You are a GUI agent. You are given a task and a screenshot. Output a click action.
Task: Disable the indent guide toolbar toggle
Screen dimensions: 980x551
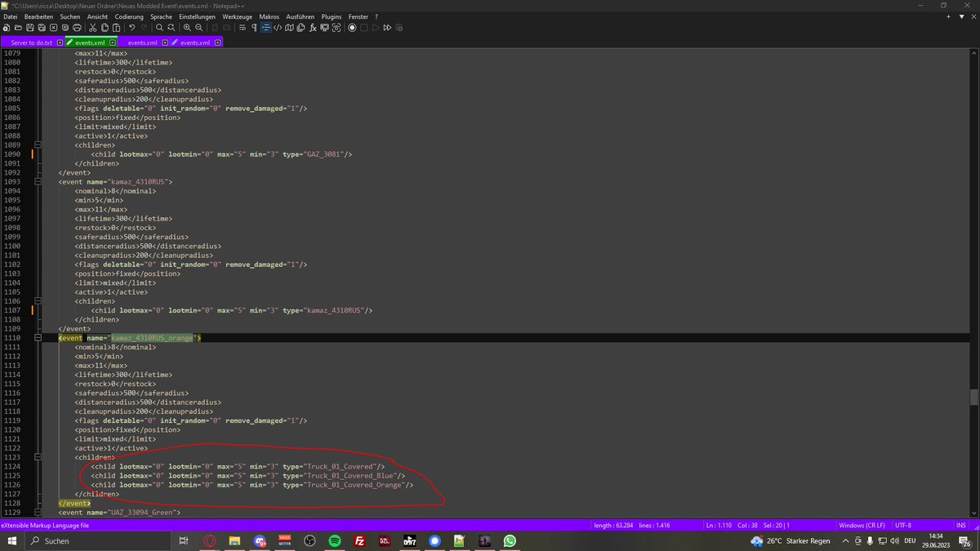tap(265, 28)
